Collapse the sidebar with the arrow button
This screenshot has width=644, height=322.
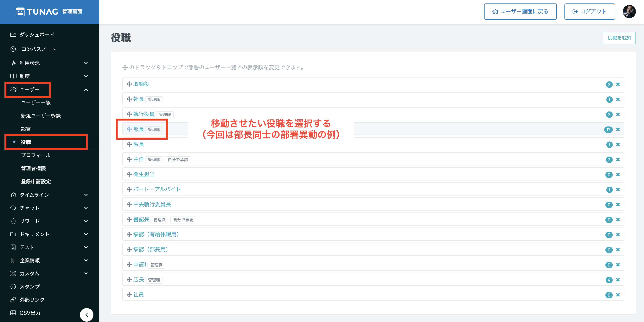(x=86, y=315)
